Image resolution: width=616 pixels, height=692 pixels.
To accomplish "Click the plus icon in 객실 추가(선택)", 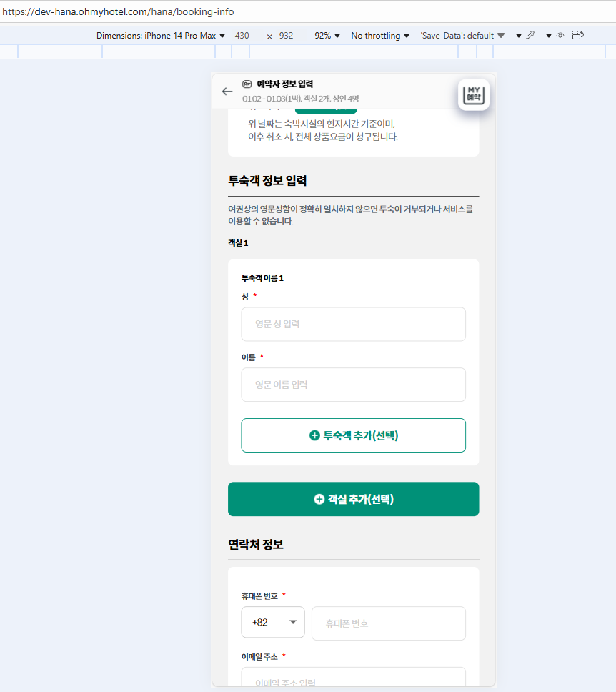I will point(319,499).
